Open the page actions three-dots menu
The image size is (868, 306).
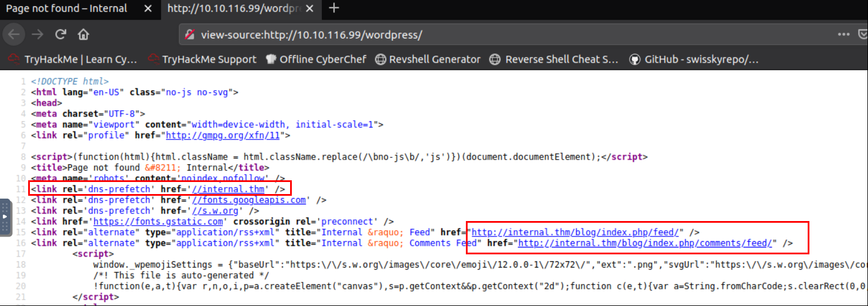[x=843, y=34]
